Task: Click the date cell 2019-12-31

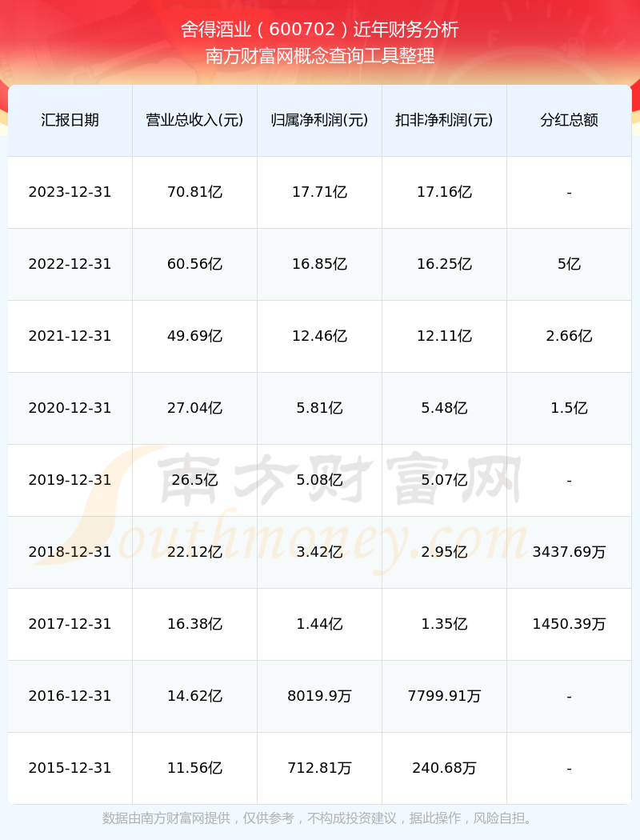Action: point(70,480)
